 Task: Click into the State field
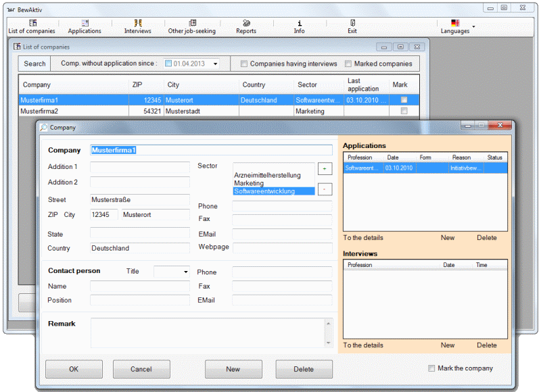coord(140,232)
